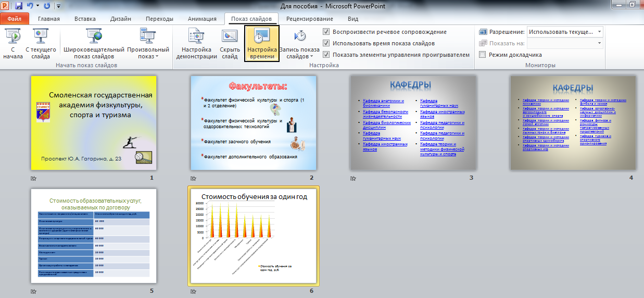Click the Разрешение: label text

[x=507, y=32]
